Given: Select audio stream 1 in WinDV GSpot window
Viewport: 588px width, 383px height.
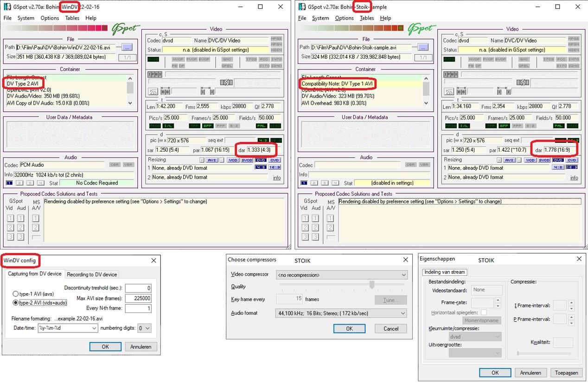Looking at the screenshot, I should point(9,183).
